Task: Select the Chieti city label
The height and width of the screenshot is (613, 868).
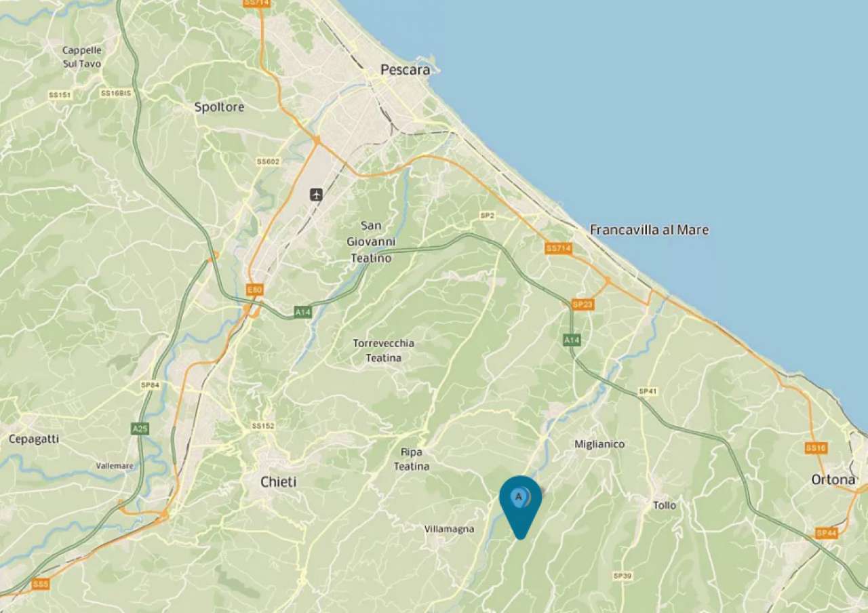Action: [279, 482]
